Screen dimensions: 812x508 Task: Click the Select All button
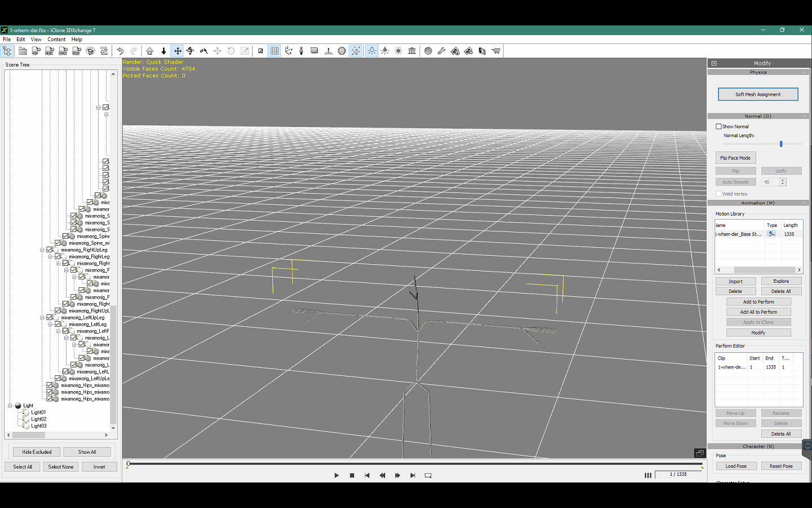23,467
